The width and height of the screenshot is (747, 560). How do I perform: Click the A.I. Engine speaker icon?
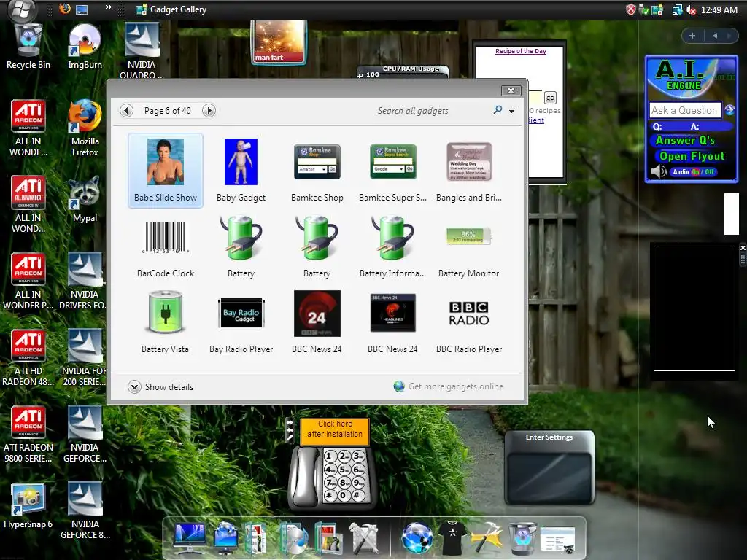tap(659, 171)
